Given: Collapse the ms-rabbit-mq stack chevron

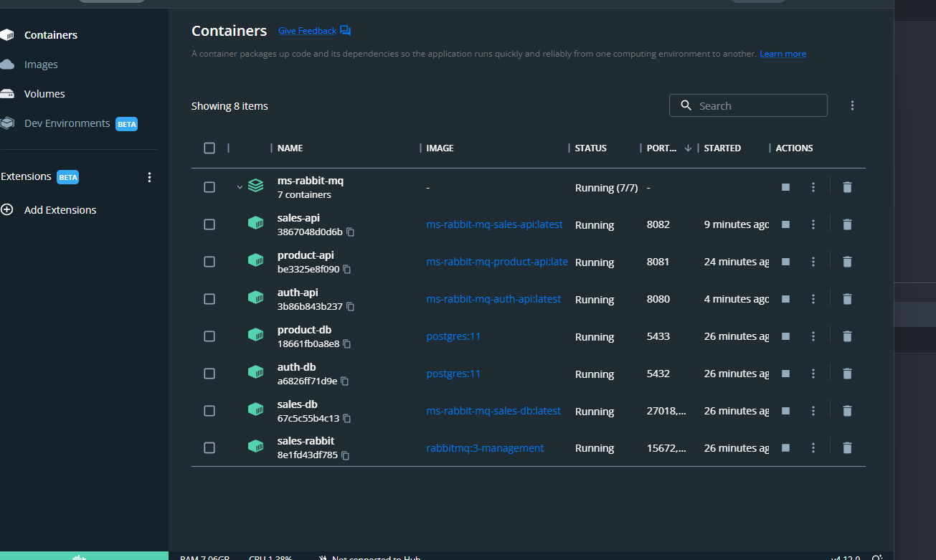Looking at the screenshot, I should click(x=240, y=187).
